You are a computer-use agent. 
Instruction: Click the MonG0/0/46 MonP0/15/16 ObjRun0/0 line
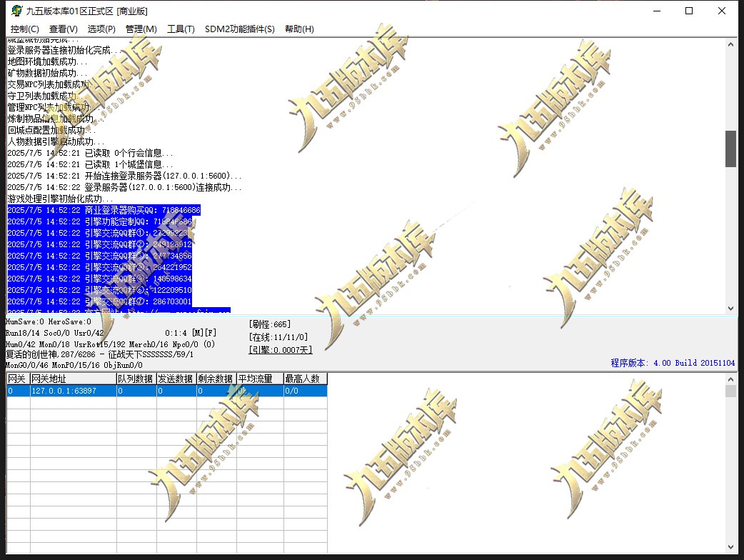point(74,365)
